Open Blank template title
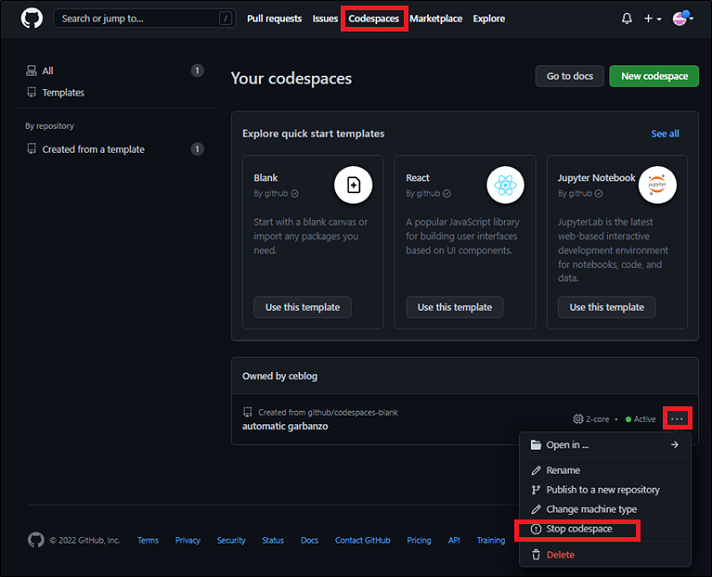 (x=266, y=178)
